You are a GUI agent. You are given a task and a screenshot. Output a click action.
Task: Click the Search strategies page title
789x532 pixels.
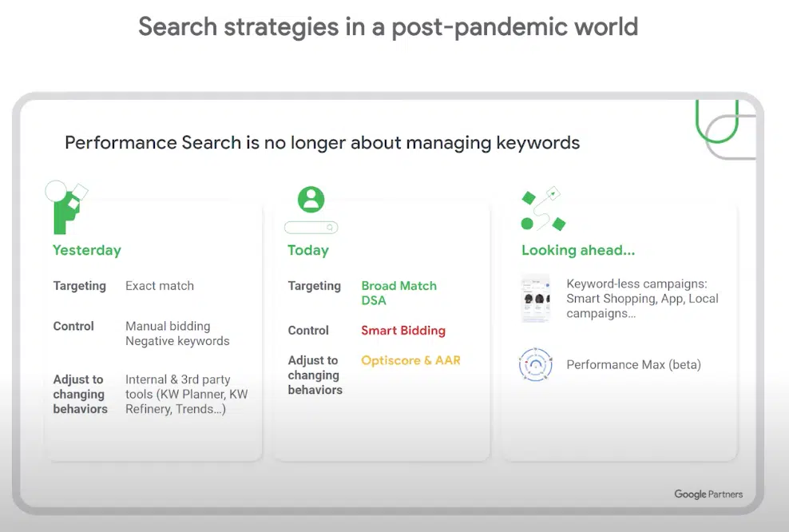[x=388, y=26]
